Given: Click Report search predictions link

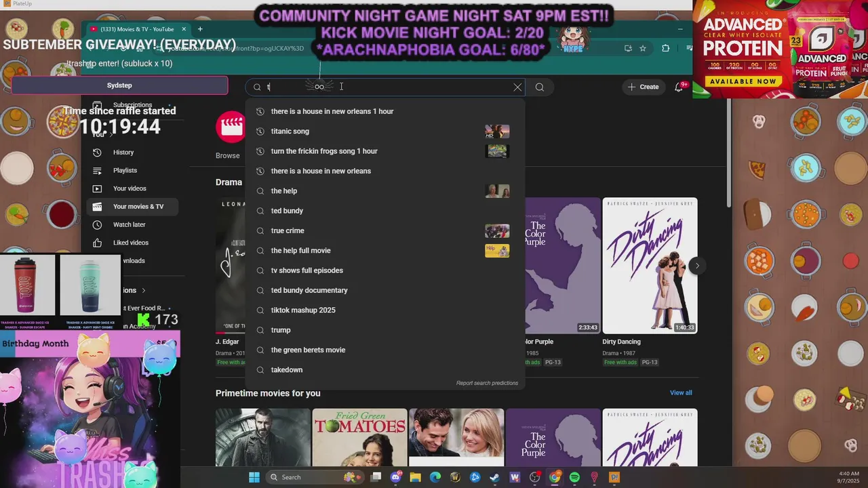Looking at the screenshot, I should coord(487,383).
